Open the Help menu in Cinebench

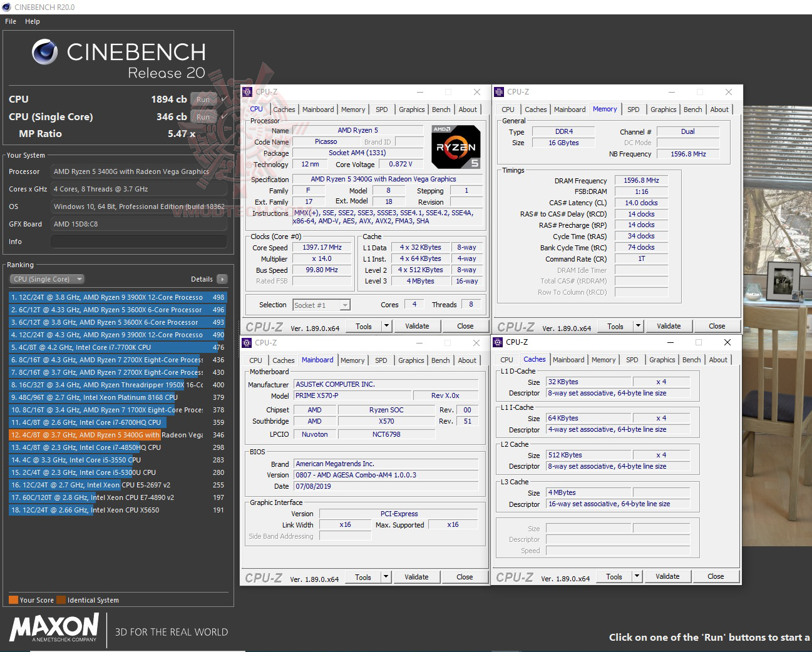tap(33, 21)
